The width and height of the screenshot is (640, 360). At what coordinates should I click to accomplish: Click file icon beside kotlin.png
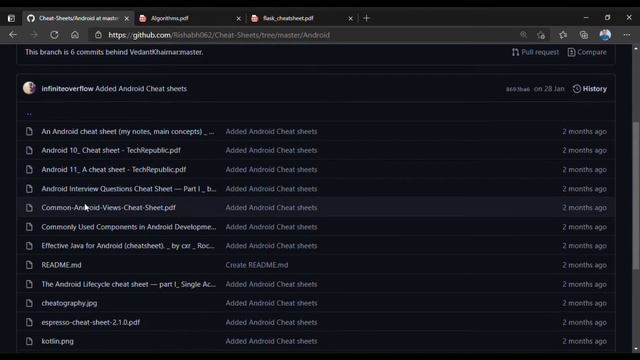pyautogui.click(x=29, y=341)
